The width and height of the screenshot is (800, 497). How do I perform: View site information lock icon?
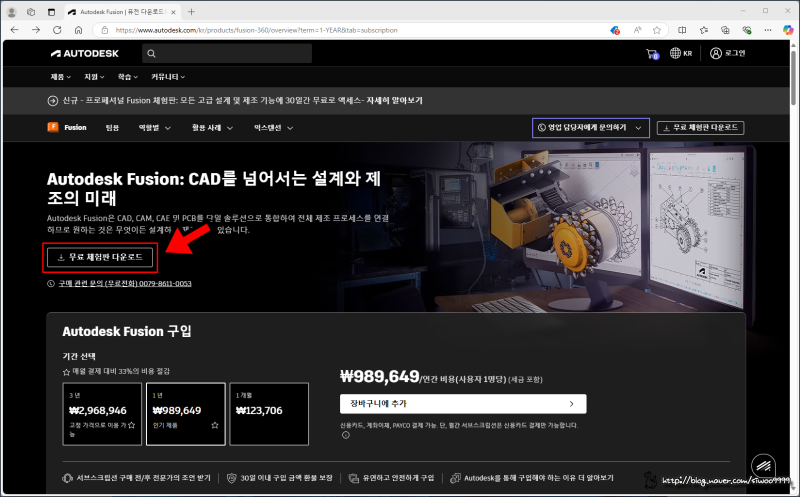(x=105, y=30)
